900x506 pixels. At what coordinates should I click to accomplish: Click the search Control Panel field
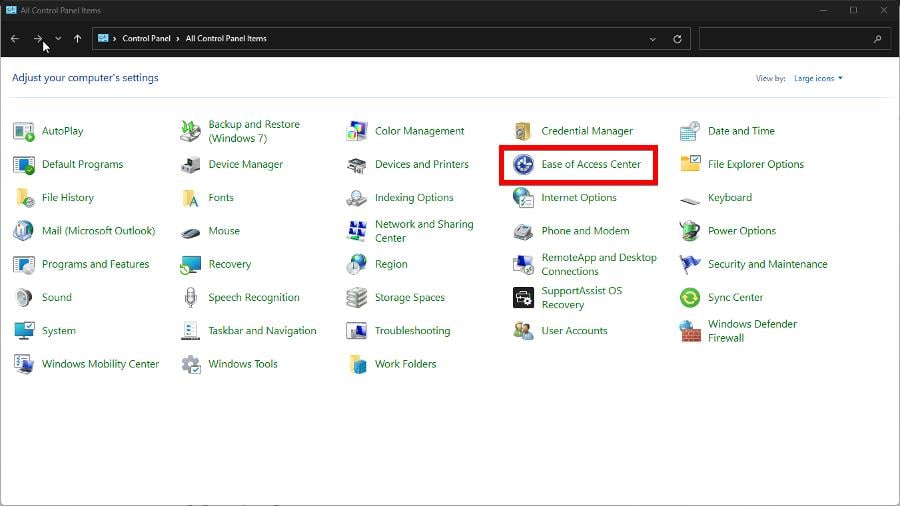click(x=795, y=38)
